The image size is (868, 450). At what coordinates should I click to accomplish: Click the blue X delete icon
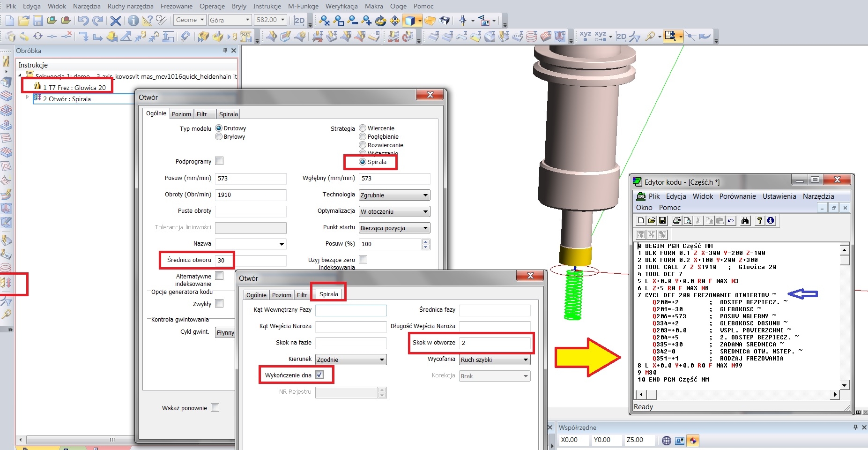pyautogui.click(x=116, y=20)
